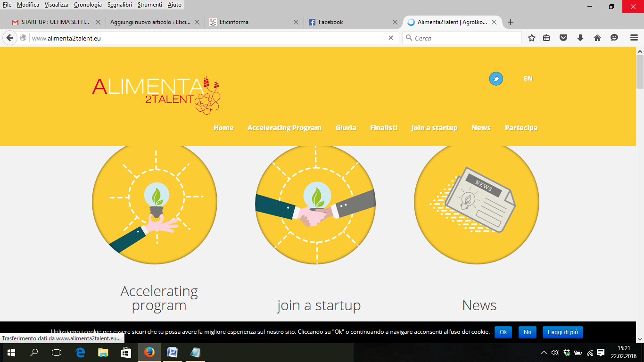Stop page loading with X button
The width and height of the screenshot is (644, 362).
pos(390,38)
